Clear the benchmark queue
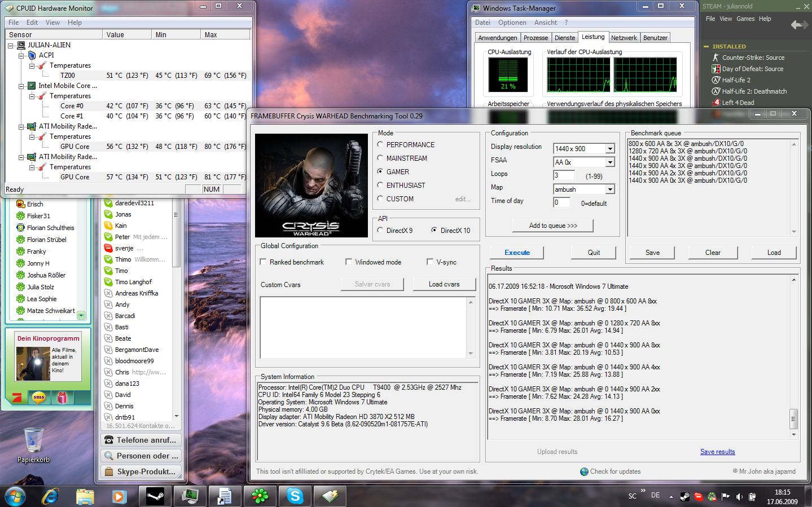The height and width of the screenshot is (507, 812). coord(713,253)
